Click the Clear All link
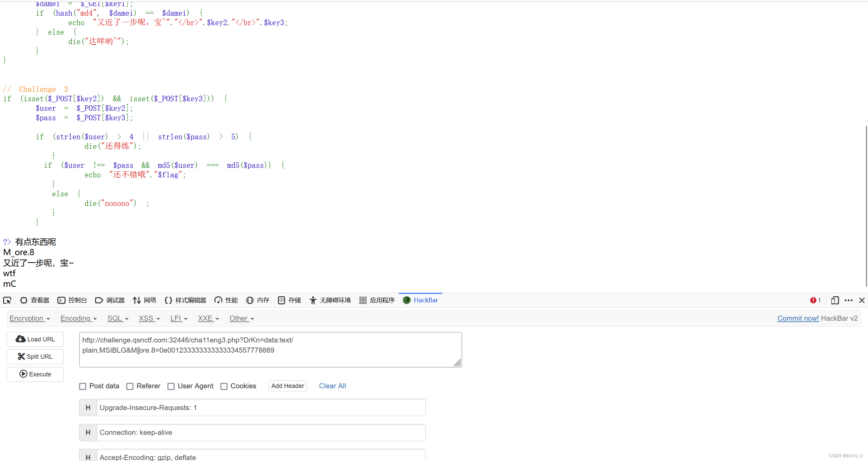 pyautogui.click(x=332, y=386)
